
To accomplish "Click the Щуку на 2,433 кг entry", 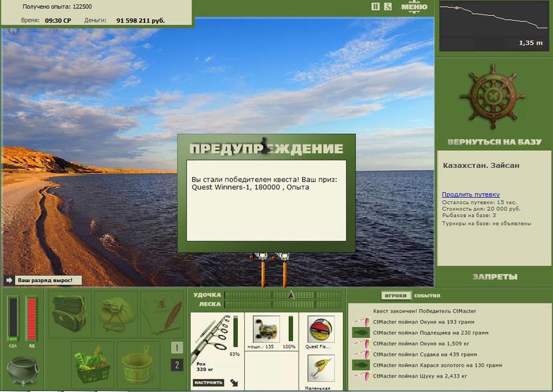I will (x=420, y=376).
